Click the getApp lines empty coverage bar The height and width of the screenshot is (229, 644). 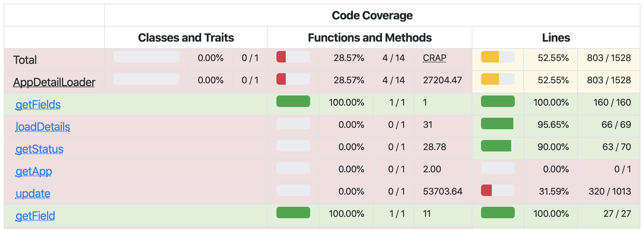[x=498, y=168]
